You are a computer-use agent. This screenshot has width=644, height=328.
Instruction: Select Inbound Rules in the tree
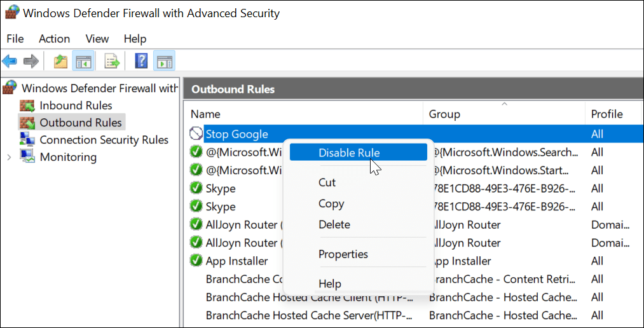coord(75,106)
